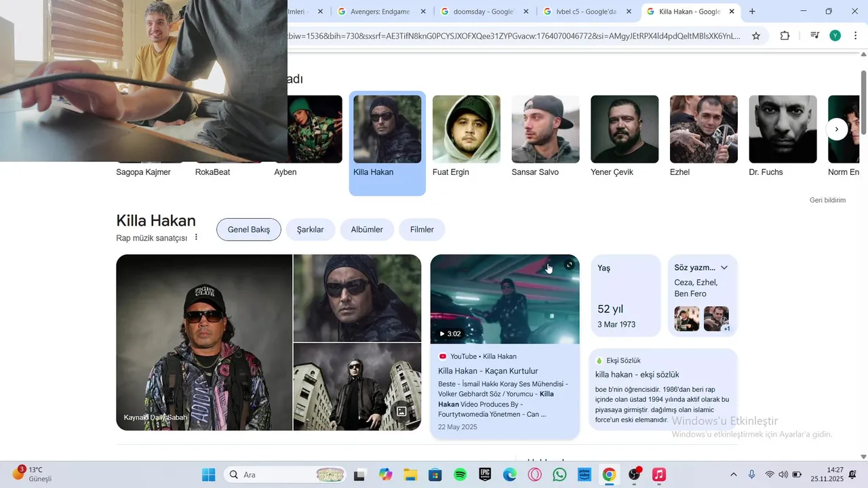The height and width of the screenshot is (488, 868).
Task: Open Task View from the taskbar
Action: pos(359,474)
